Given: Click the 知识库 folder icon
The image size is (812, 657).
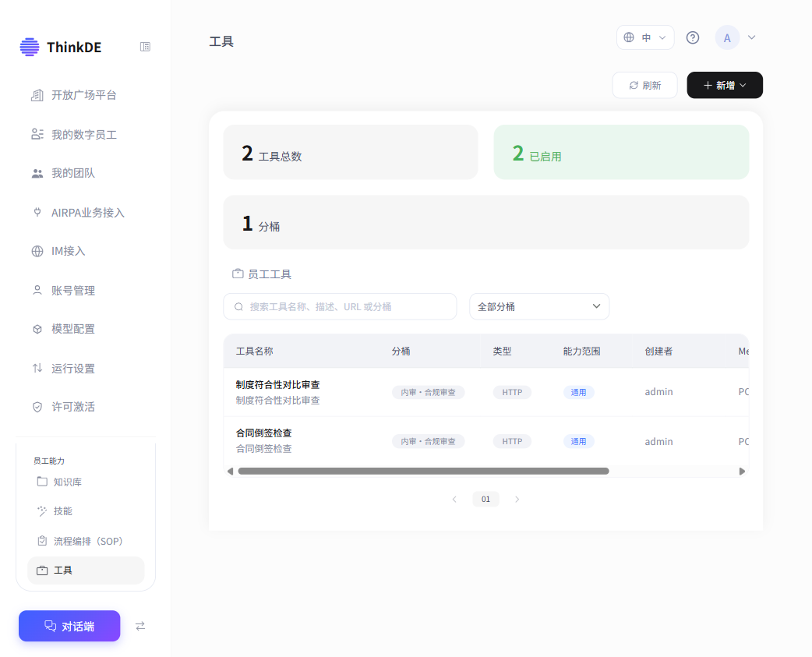Looking at the screenshot, I should pyautogui.click(x=42, y=482).
